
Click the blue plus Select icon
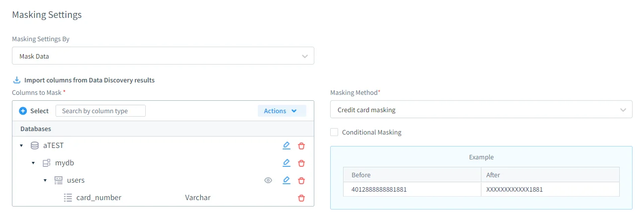pos(23,111)
